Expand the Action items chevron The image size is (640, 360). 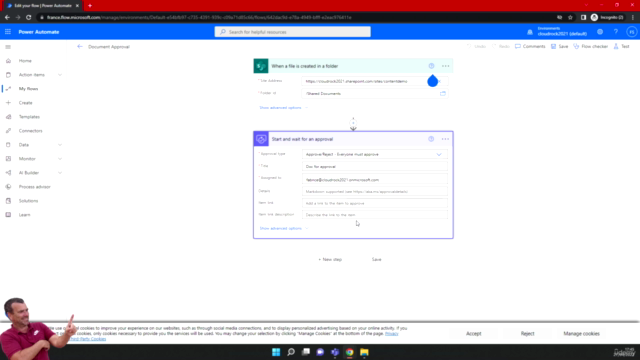(x=60, y=75)
